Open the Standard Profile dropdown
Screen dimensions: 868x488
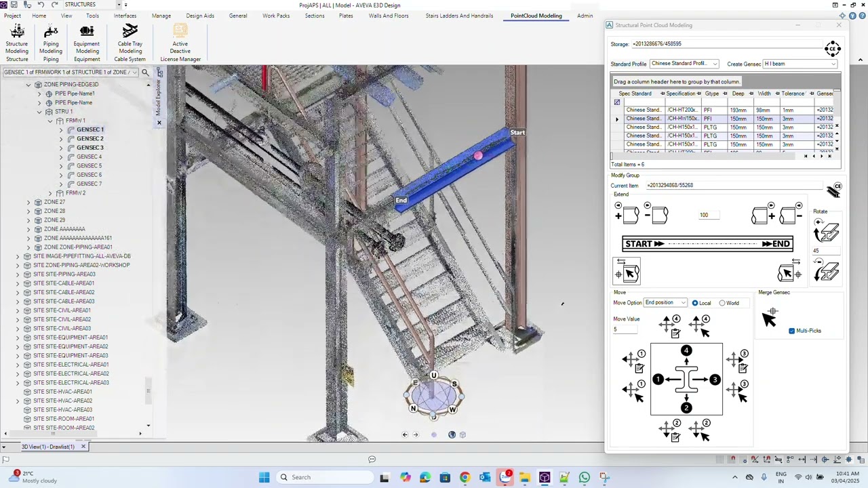(x=684, y=64)
